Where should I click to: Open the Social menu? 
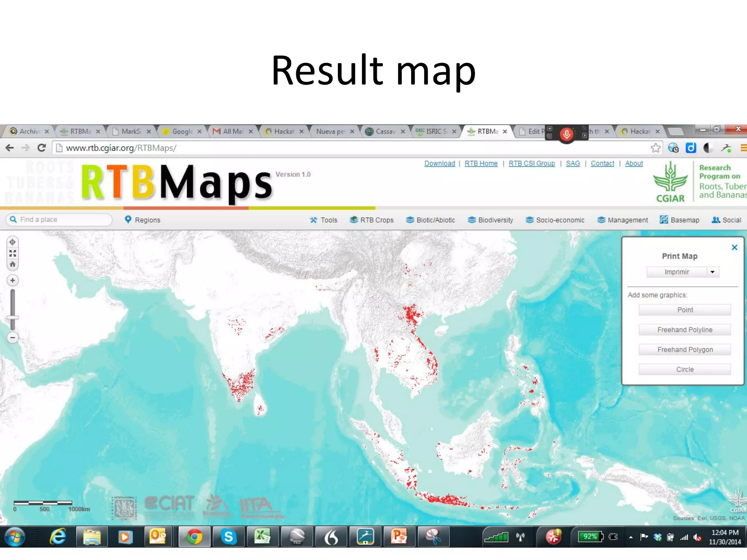[x=726, y=220]
